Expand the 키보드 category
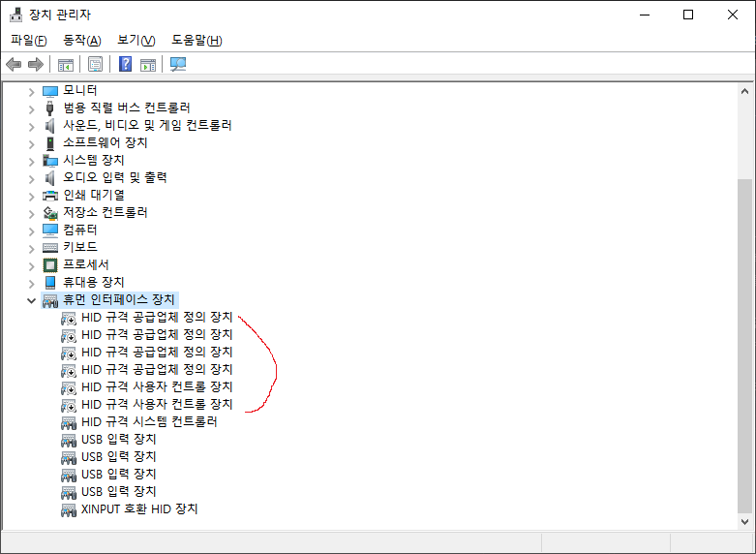The height and width of the screenshot is (554, 756). tap(31, 249)
